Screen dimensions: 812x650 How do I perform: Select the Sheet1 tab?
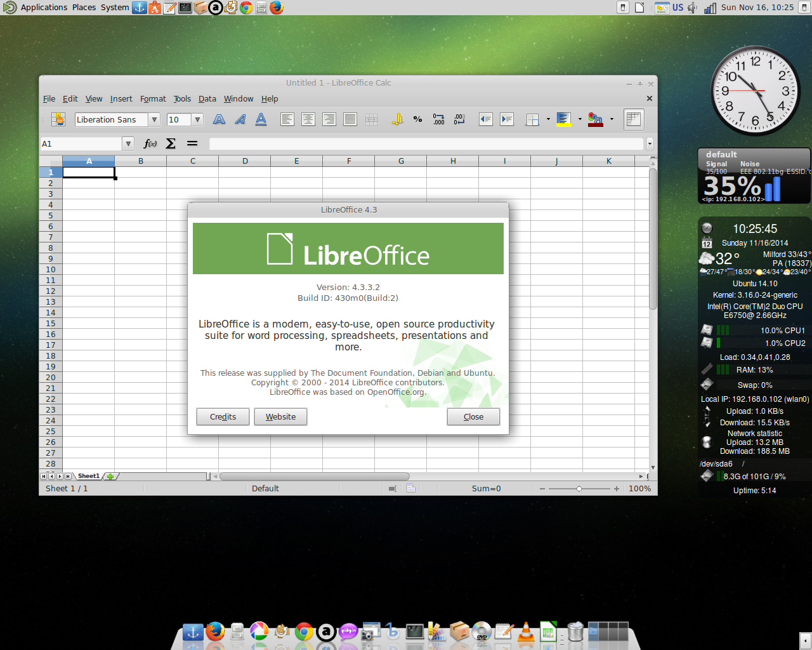coord(88,476)
